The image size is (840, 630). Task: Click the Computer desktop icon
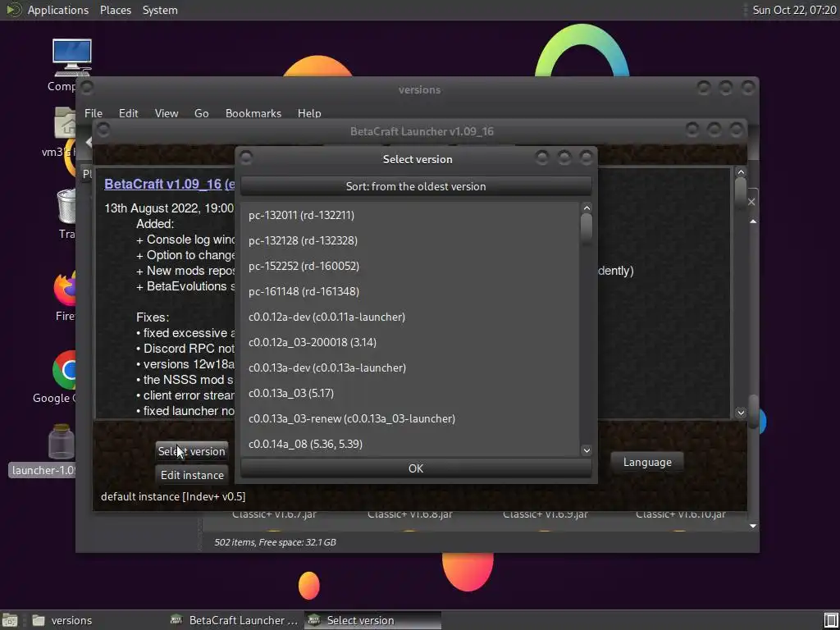(x=71, y=57)
